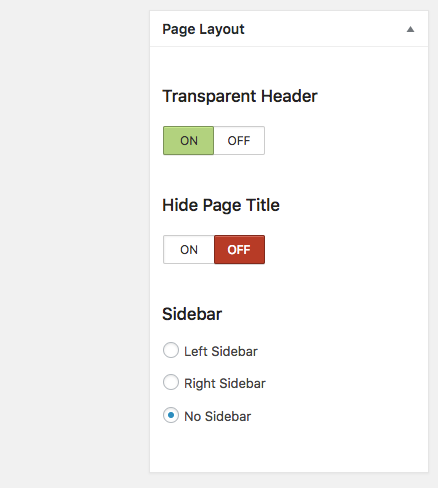Click the Sidebar section heading
438x488 pixels.
(x=192, y=314)
